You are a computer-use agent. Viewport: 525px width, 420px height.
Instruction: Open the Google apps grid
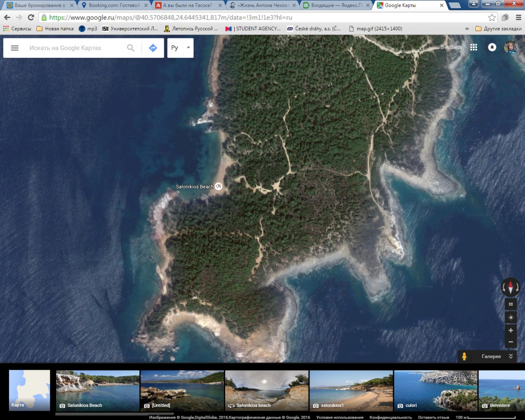coord(473,47)
